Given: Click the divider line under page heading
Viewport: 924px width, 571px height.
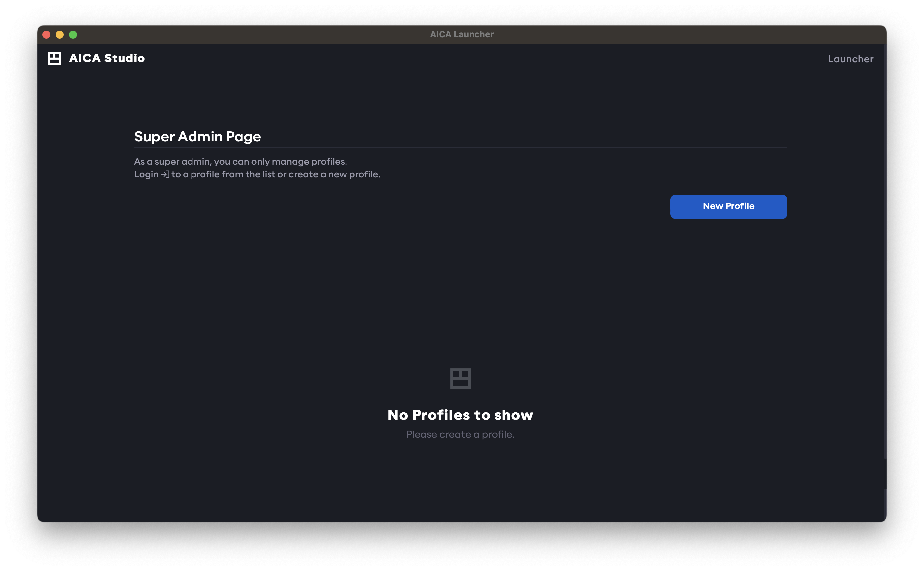Looking at the screenshot, I should tap(460, 148).
